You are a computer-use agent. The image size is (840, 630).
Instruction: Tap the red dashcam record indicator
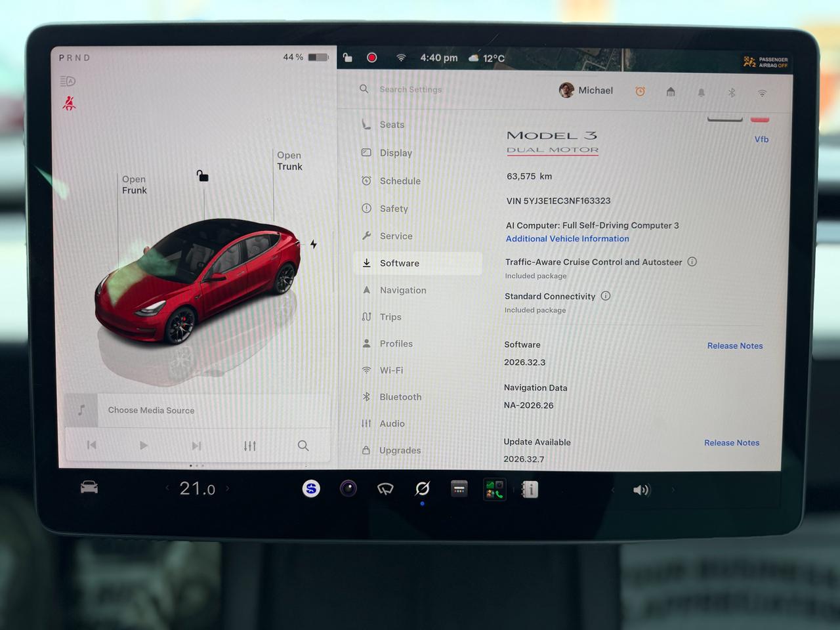tap(372, 58)
